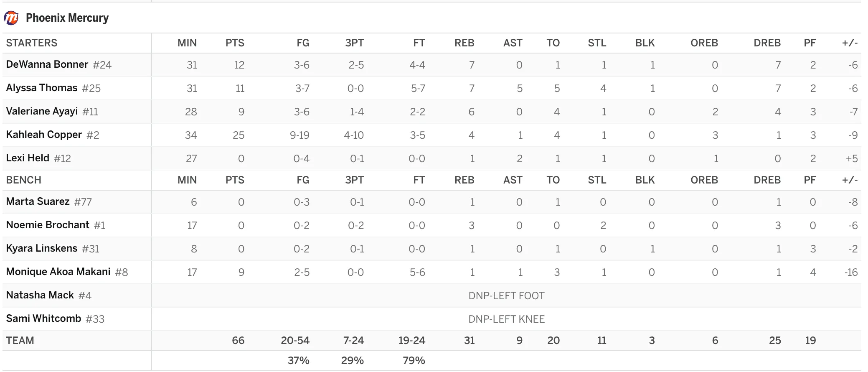Click the starters PTS column header
The width and height of the screenshot is (868, 372).
point(235,43)
